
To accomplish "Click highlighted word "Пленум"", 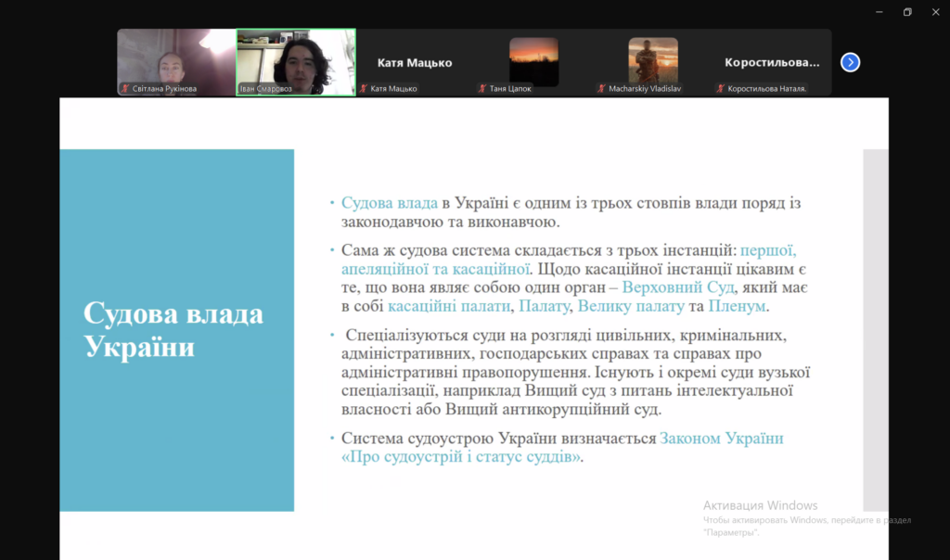I will click(737, 306).
